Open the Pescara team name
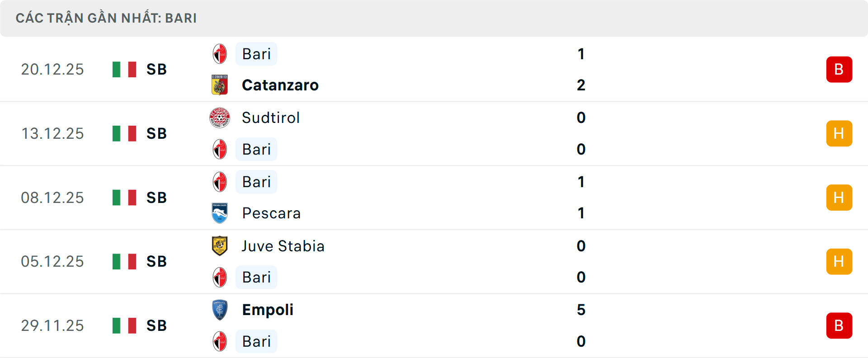868x358 pixels. click(x=271, y=213)
